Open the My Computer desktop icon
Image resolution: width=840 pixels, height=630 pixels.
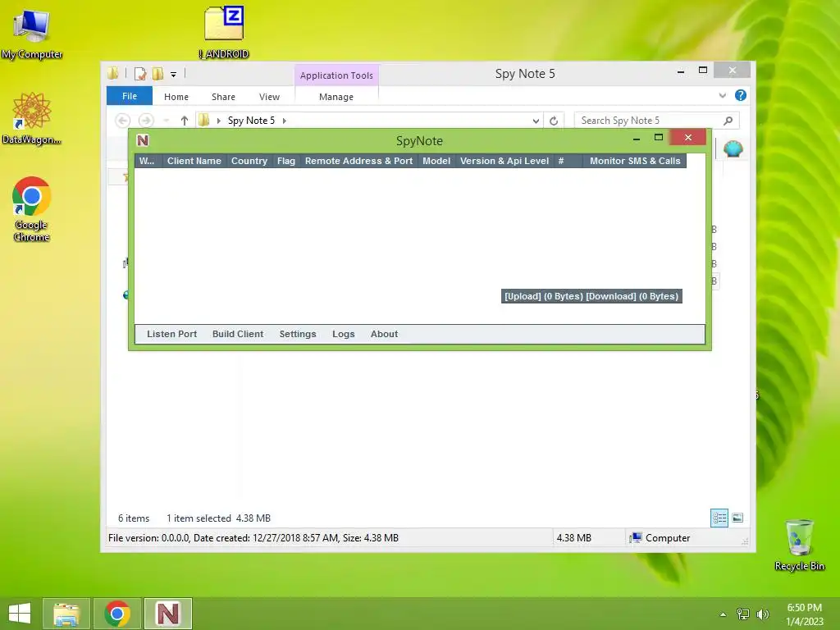tap(32, 33)
